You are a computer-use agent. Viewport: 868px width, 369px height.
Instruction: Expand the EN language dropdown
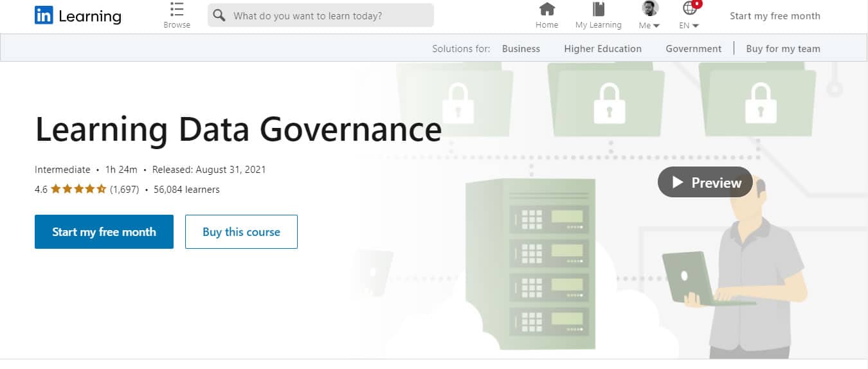[695, 26]
